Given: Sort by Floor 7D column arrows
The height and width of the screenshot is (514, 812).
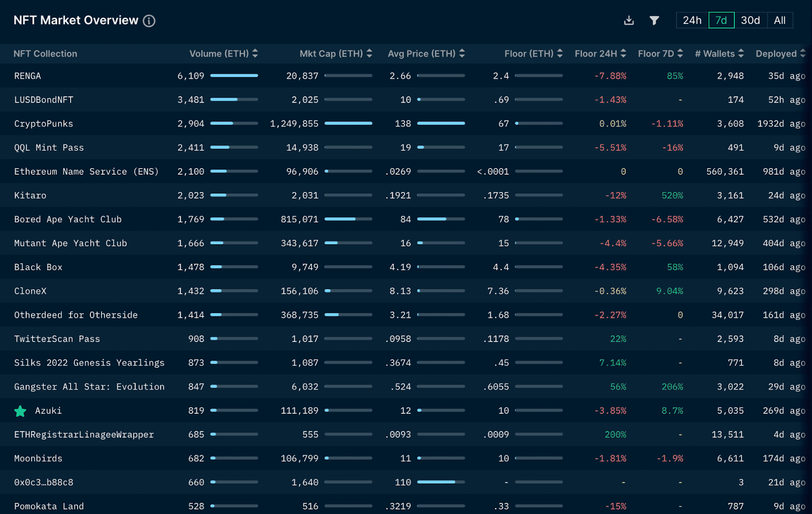Looking at the screenshot, I should click(680, 53).
